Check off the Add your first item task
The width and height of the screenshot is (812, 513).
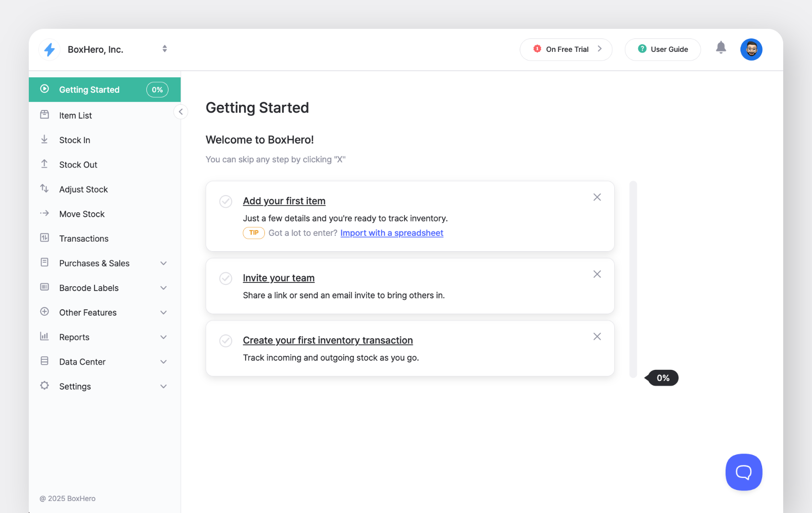click(226, 201)
